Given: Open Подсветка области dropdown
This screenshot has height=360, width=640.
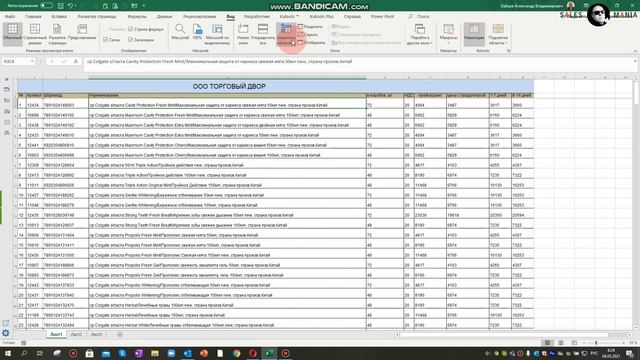Looking at the screenshot, I should click(498, 33).
